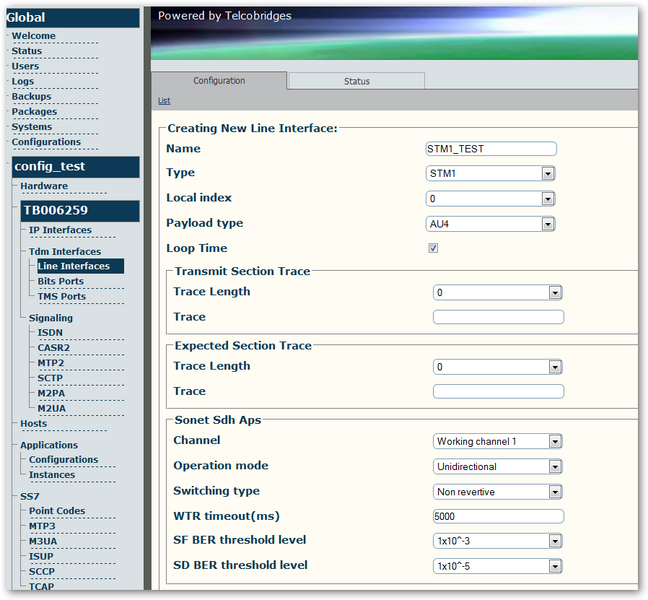This screenshot has height=600, width=648.
Task: Open SCTP under Signaling
Action: pos(50,378)
